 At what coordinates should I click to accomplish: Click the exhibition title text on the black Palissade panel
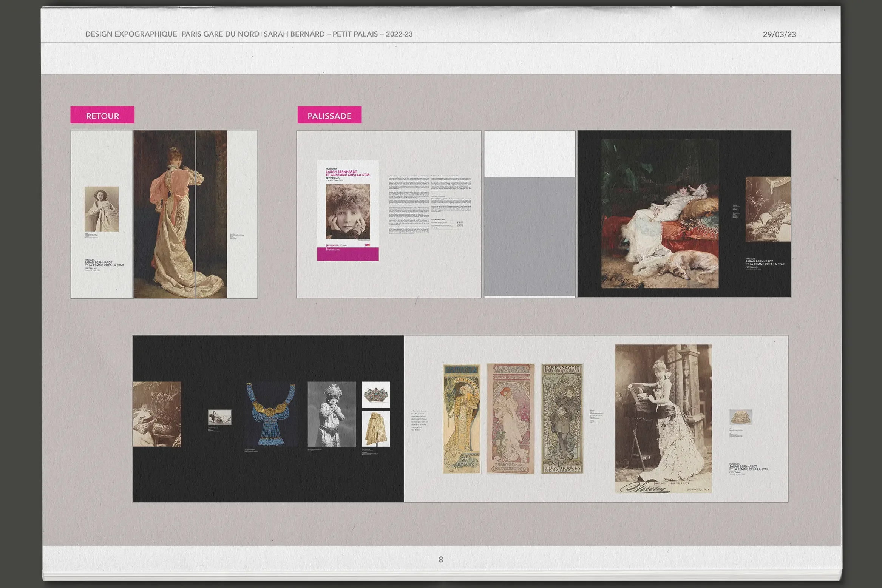(x=765, y=264)
